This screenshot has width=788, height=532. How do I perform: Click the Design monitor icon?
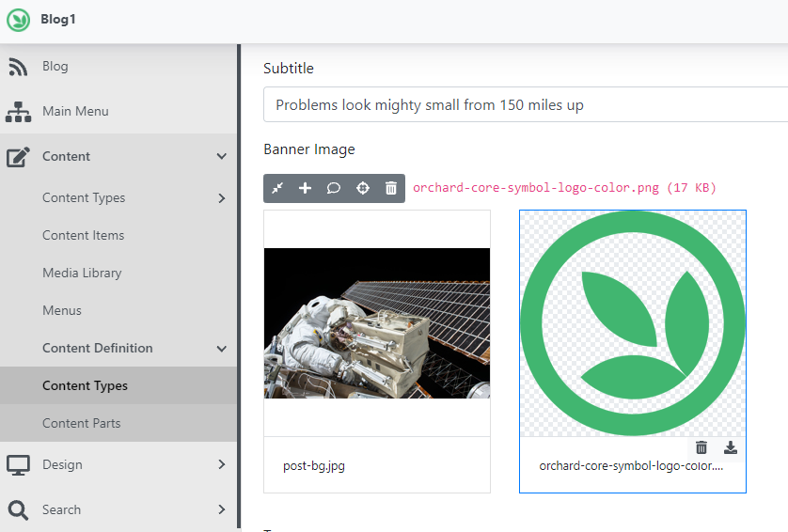pyautogui.click(x=18, y=465)
